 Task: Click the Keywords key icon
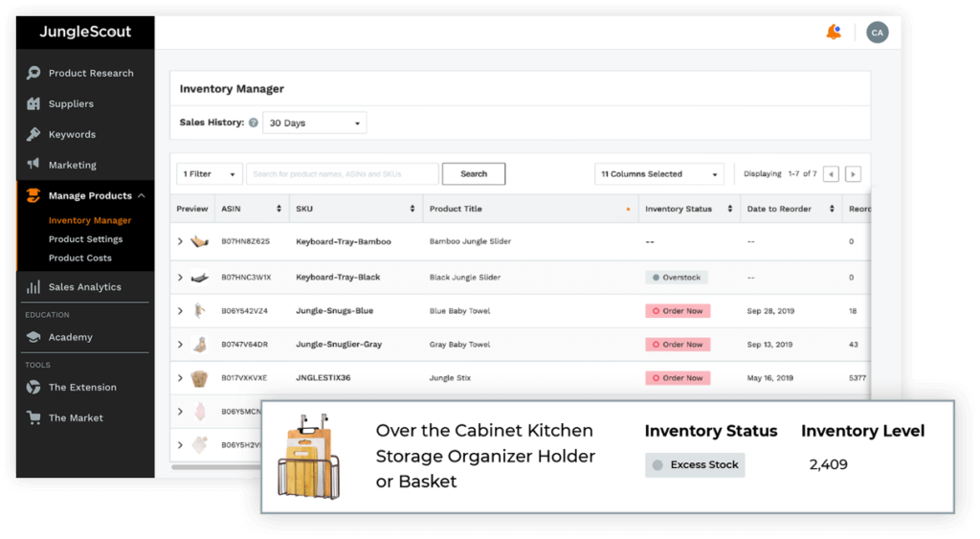pyautogui.click(x=33, y=134)
